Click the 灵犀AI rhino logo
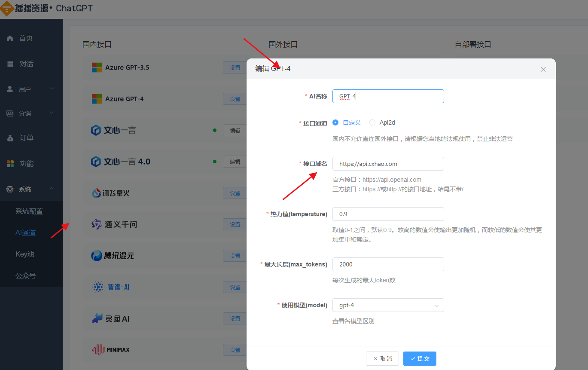588x370 pixels. click(x=97, y=318)
